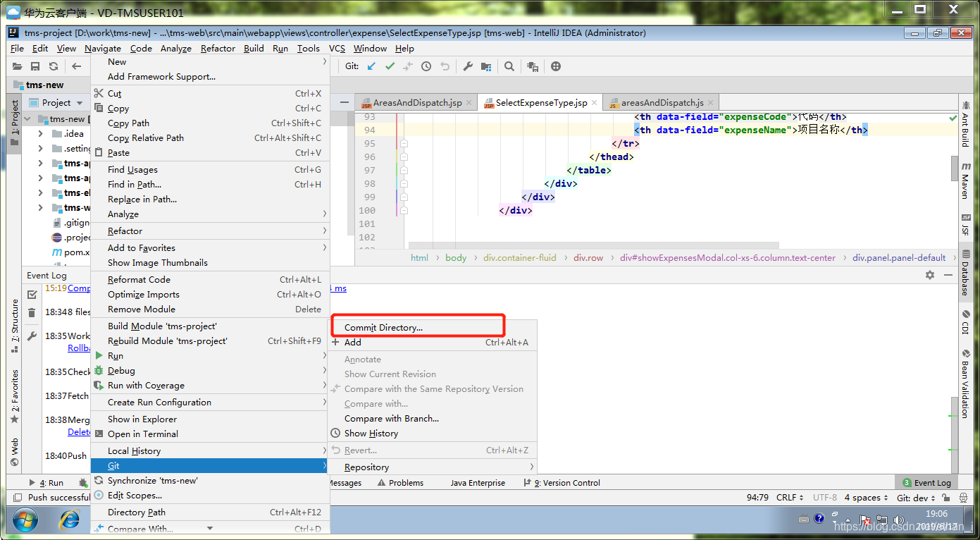Toggle the read-only lock status icon

948,498
